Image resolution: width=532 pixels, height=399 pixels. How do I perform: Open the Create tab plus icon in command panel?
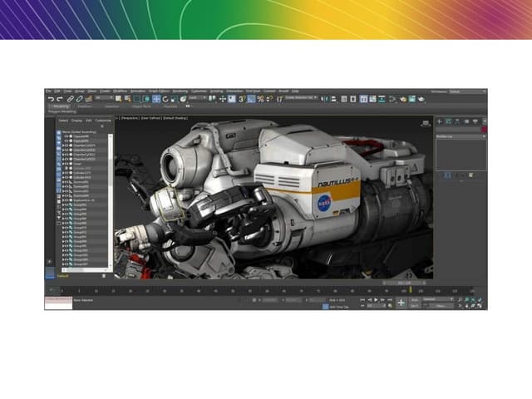[441, 121]
